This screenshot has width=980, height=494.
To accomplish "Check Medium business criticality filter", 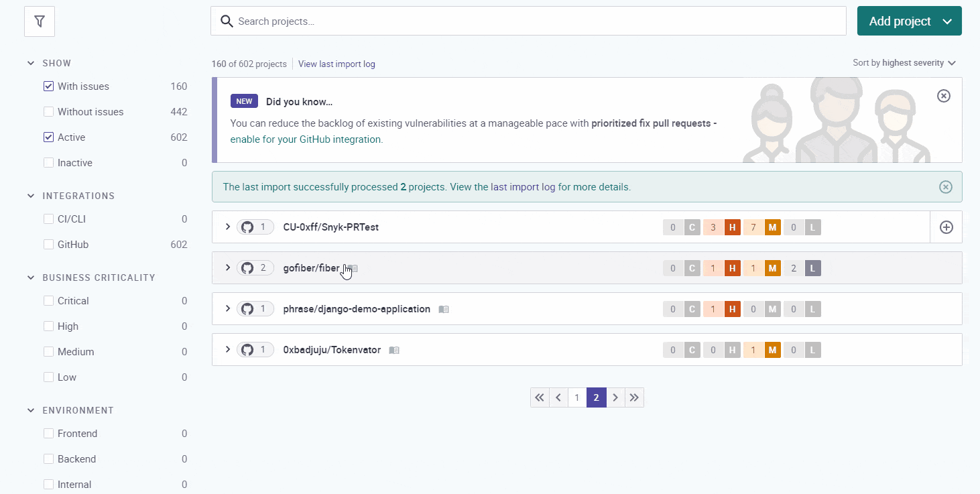I will pos(48,352).
